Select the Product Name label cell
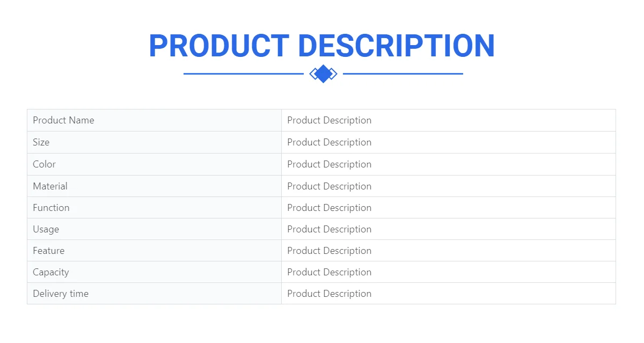 pyautogui.click(x=63, y=120)
